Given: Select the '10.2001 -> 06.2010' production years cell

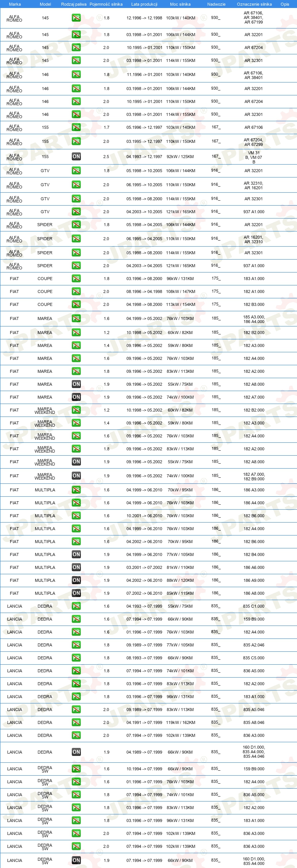Looking at the screenshot, I should tap(144, 516).
